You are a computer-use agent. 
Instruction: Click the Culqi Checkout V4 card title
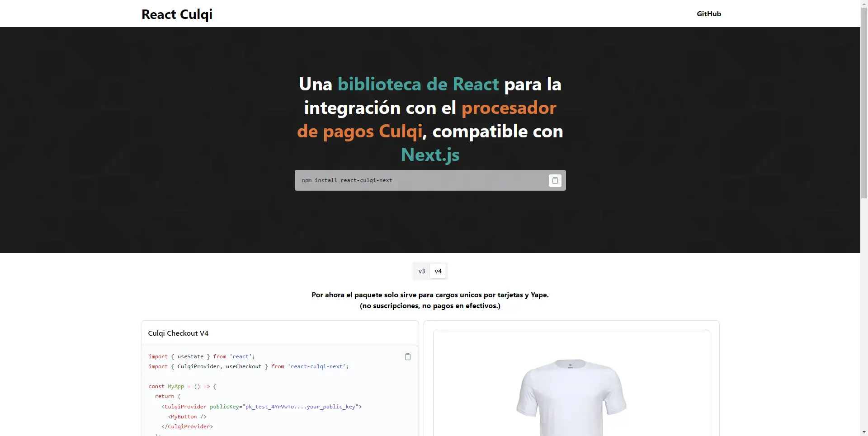click(178, 333)
